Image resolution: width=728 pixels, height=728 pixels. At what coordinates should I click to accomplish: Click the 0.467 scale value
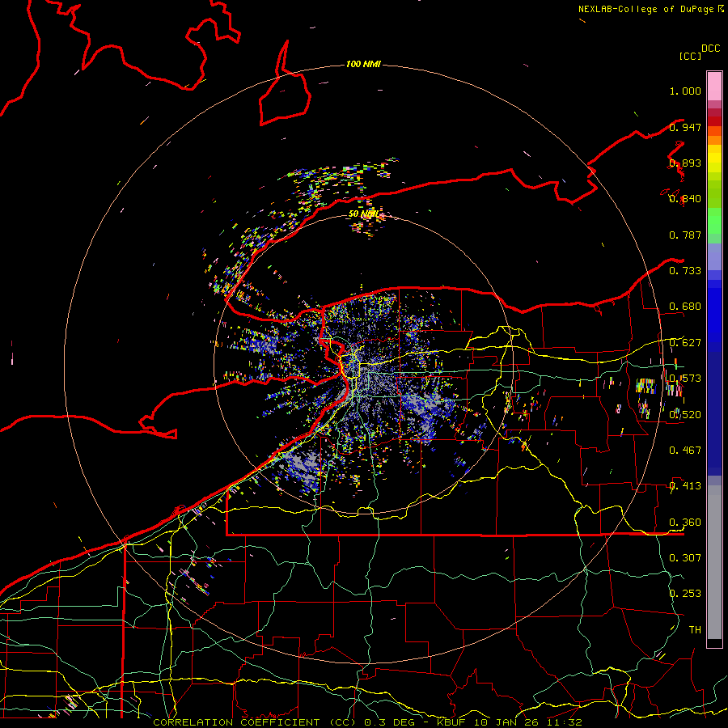685,451
